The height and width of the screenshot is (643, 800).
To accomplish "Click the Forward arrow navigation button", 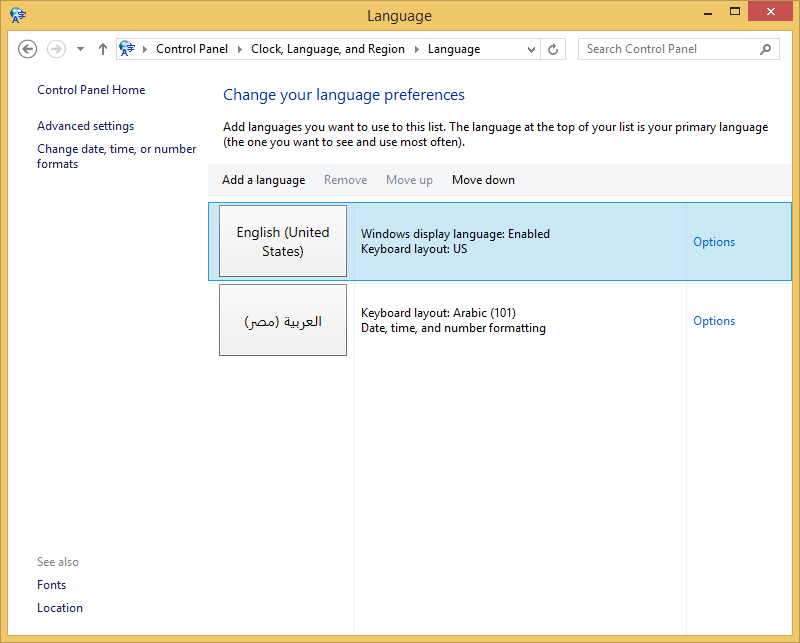I will 56,49.
